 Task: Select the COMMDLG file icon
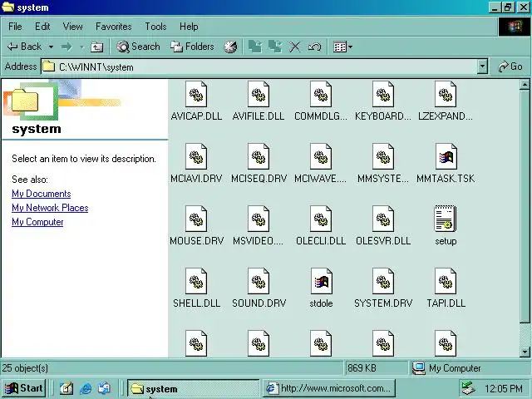(321, 94)
